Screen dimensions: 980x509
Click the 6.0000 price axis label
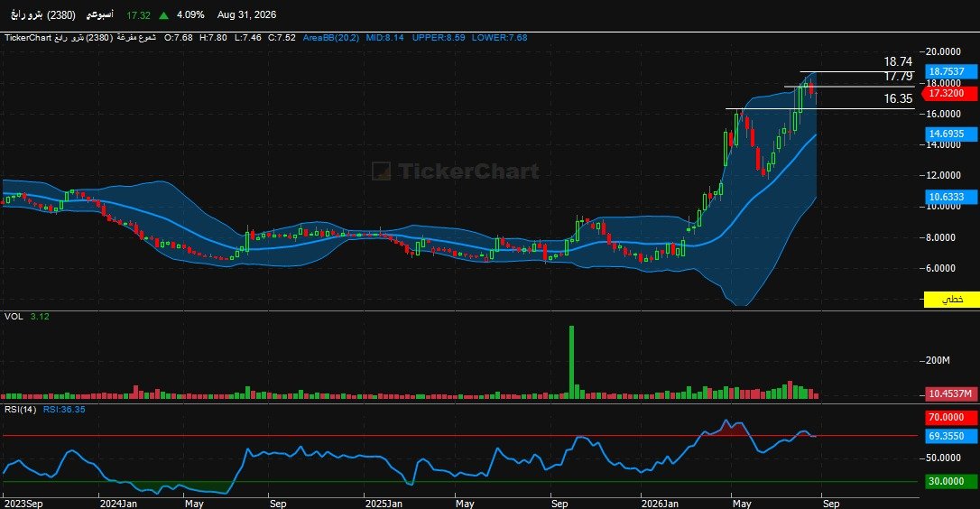point(940,268)
